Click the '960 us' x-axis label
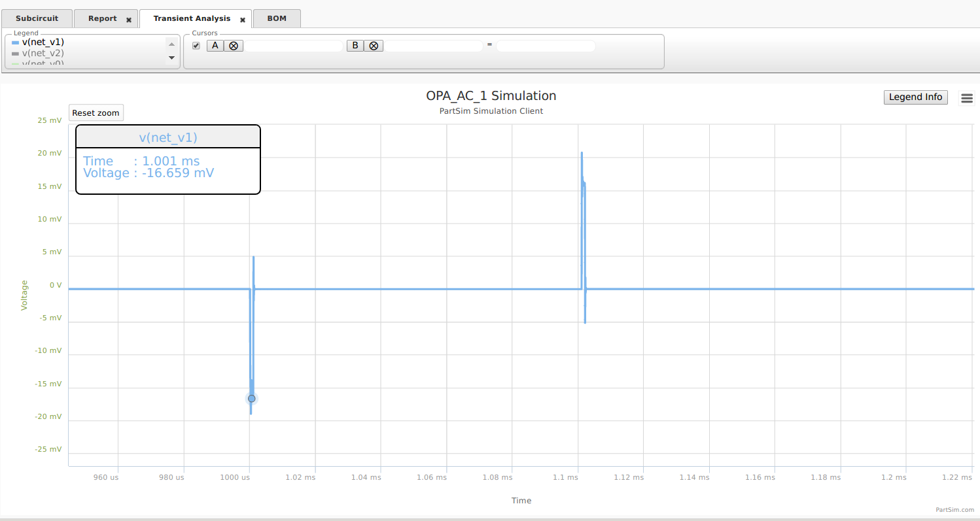The image size is (980, 521). click(106, 478)
